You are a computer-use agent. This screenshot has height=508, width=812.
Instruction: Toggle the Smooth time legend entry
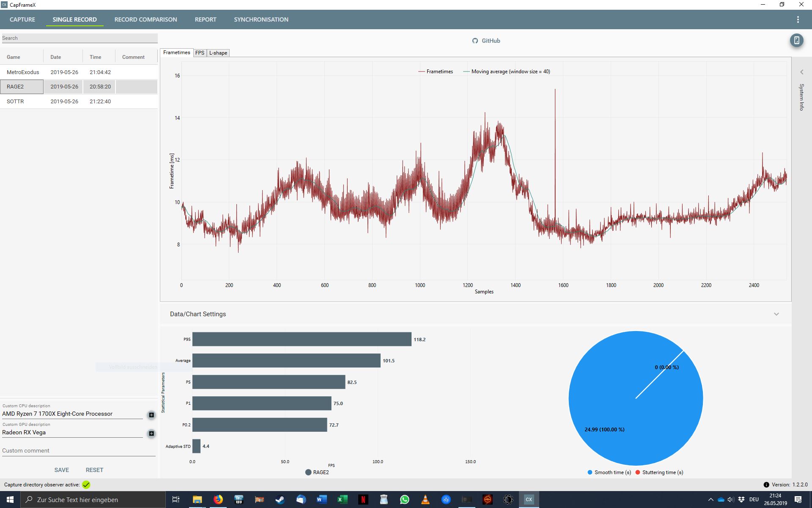[609, 472]
